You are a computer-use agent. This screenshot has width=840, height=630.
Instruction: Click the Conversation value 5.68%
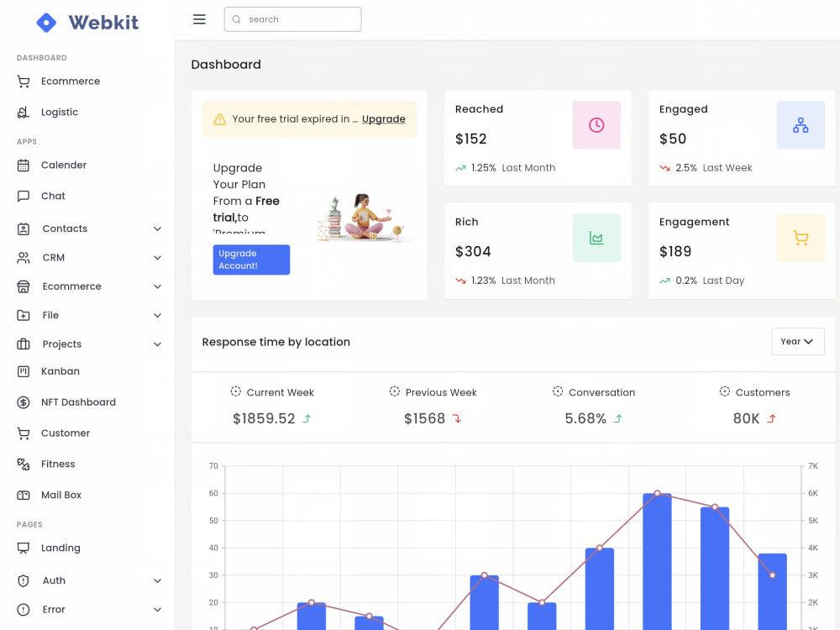pyautogui.click(x=585, y=419)
